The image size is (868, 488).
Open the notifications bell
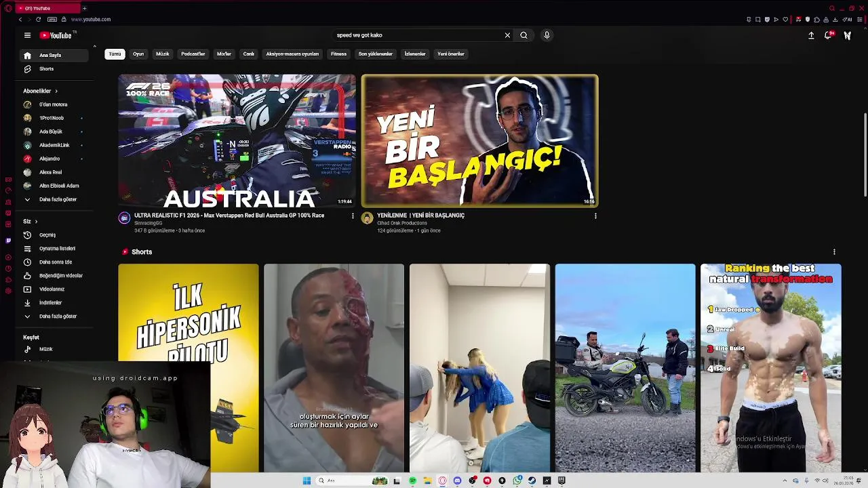(828, 35)
